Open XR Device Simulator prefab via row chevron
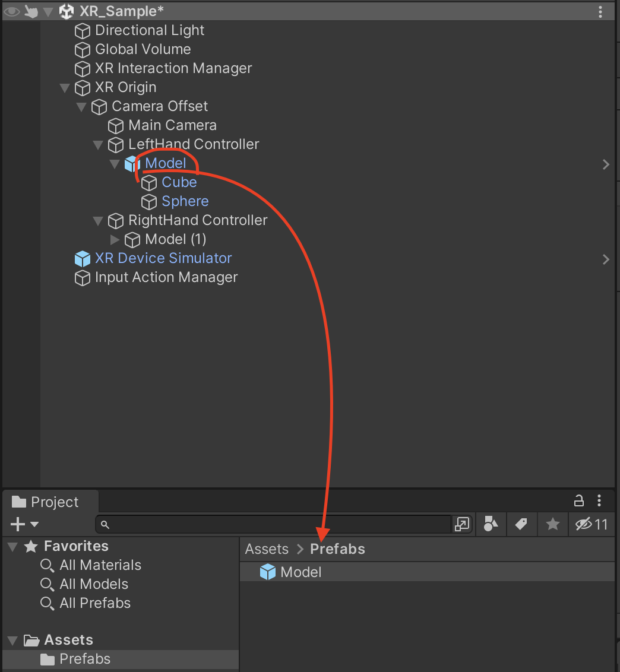Image resolution: width=620 pixels, height=672 pixels. tap(606, 259)
